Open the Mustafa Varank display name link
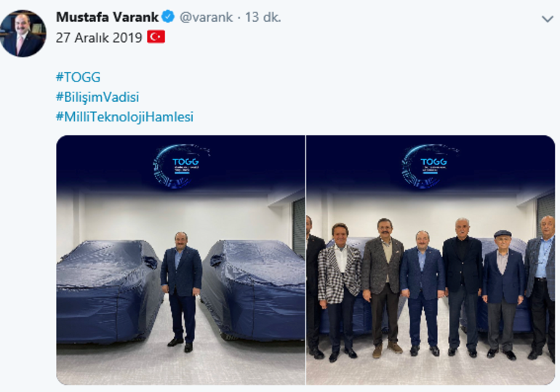560x392 pixels. pos(107,17)
